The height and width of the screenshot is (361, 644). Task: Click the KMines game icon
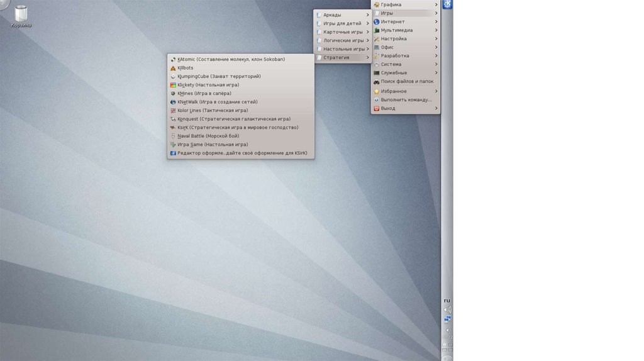[173, 93]
